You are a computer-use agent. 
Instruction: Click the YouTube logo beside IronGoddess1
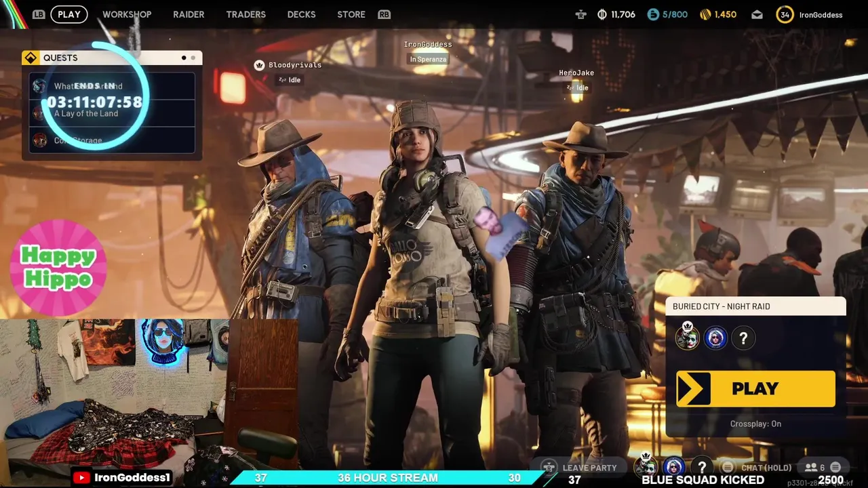[x=81, y=478]
